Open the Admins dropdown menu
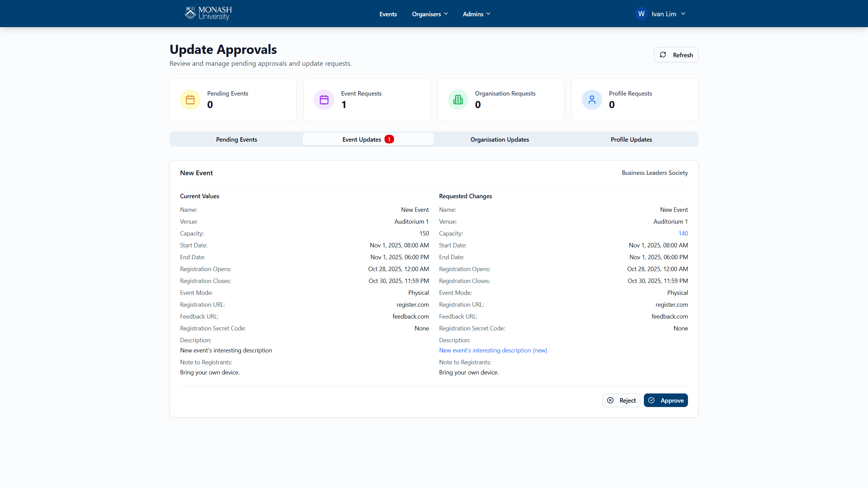Image resolution: width=868 pixels, height=488 pixels. point(476,14)
